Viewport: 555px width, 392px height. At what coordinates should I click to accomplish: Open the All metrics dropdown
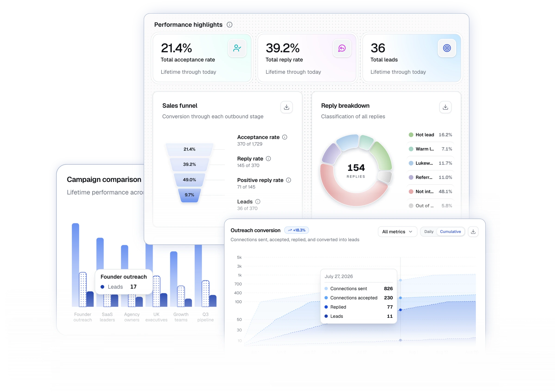397,232
